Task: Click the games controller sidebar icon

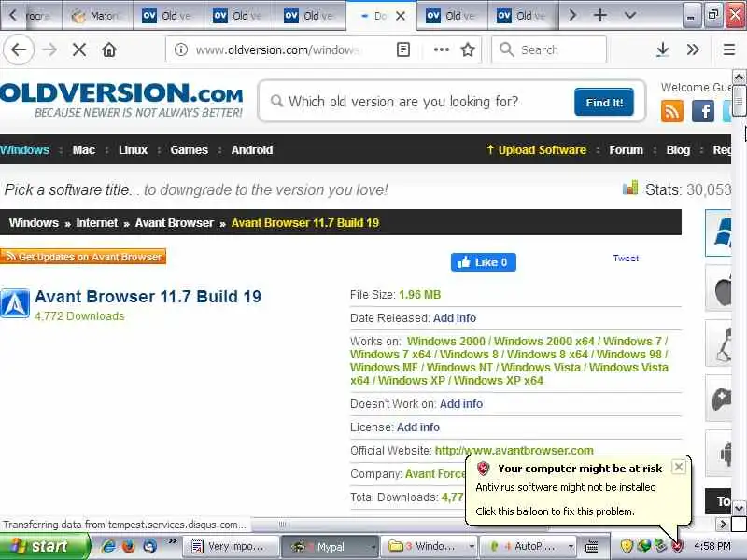Action: 718,399
